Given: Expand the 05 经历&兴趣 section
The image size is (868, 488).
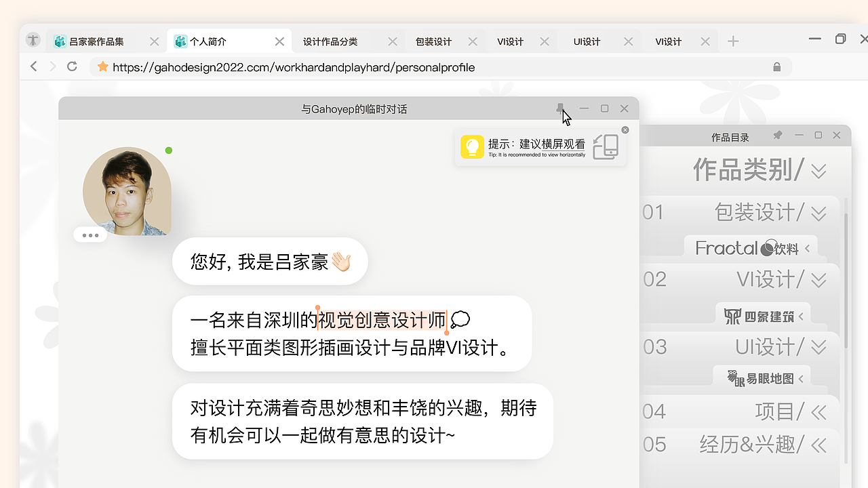Looking at the screenshot, I should click(818, 445).
